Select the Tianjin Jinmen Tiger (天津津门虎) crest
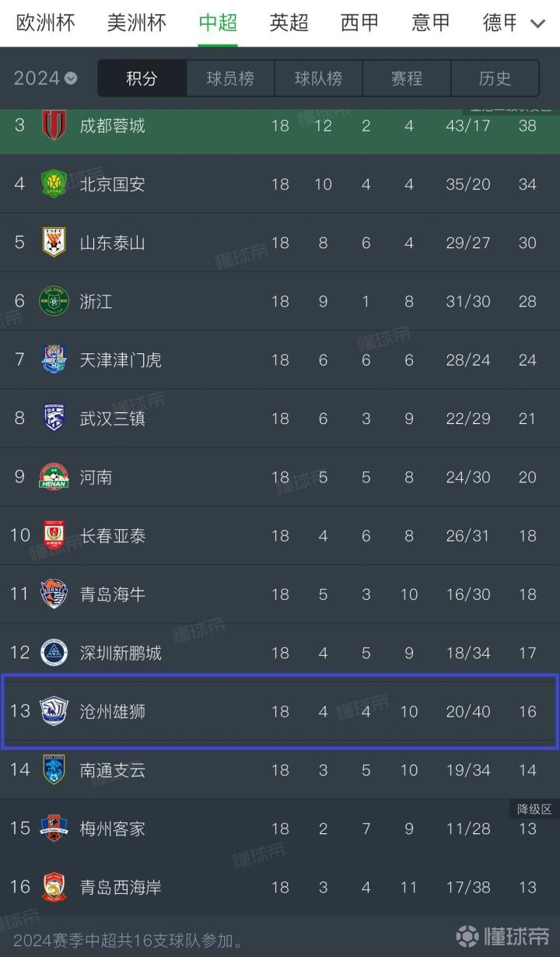 [x=54, y=360]
